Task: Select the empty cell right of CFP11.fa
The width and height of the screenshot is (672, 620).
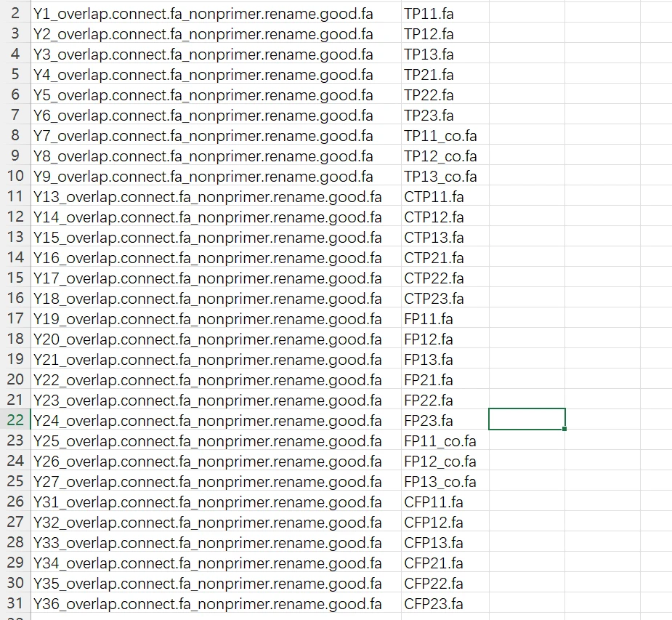Action: pyautogui.click(x=527, y=502)
